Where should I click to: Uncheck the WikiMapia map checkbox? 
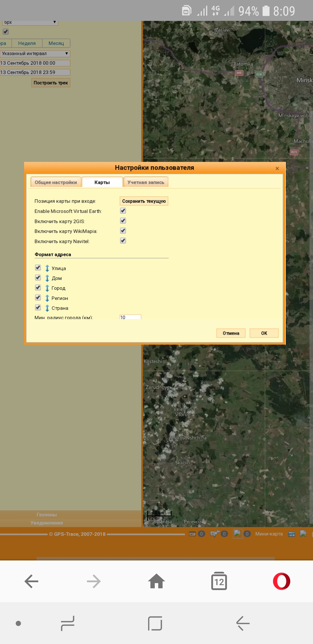(123, 231)
